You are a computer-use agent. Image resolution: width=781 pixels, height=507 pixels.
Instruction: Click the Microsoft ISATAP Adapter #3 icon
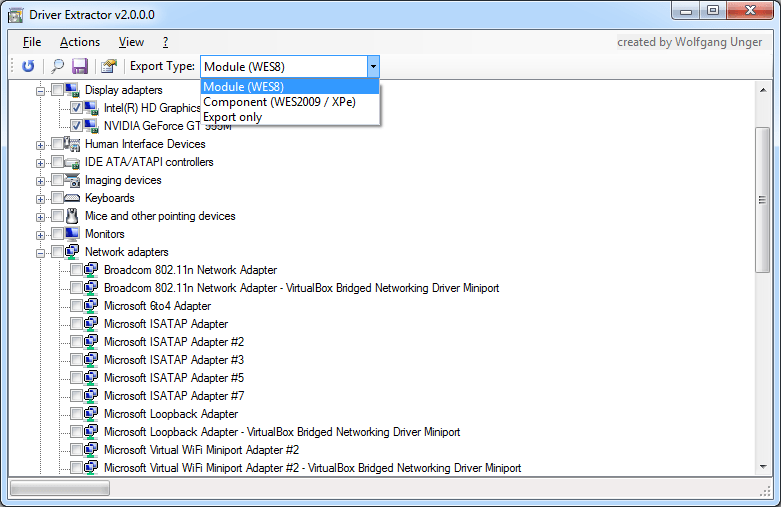tap(91, 360)
